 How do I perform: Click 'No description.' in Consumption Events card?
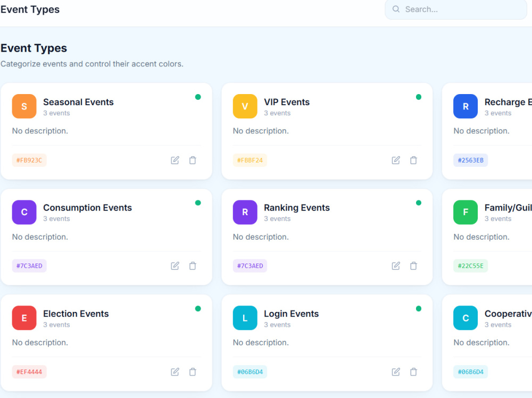pyautogui.click(x=40, y=236)
